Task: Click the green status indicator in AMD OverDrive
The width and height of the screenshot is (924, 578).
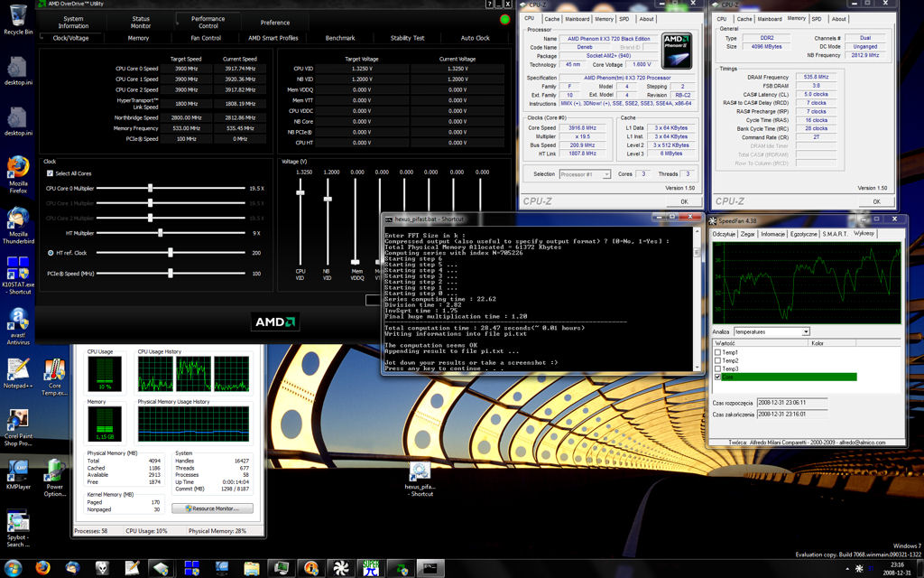Action: [x=504, y=20]
